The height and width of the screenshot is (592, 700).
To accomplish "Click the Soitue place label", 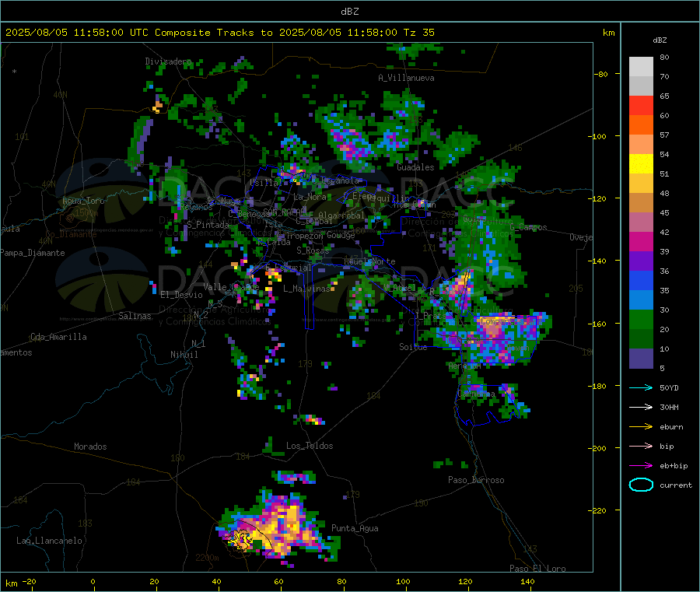I will [x=413, y=347].
